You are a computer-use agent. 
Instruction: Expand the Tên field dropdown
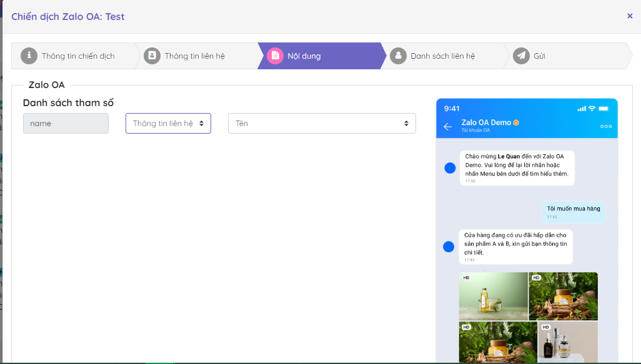322,124
